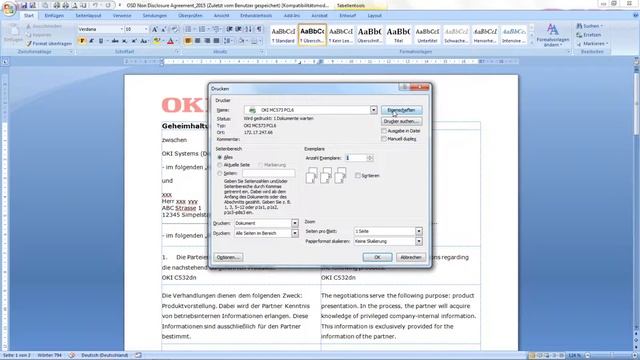Open the font size dropdown

click(146, 29)
